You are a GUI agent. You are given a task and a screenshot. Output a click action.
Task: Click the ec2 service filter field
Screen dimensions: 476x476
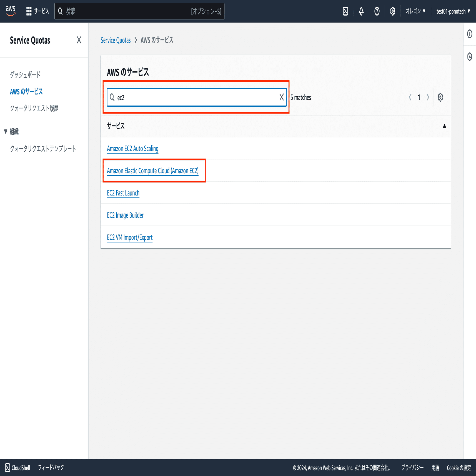tap(197, 97)
